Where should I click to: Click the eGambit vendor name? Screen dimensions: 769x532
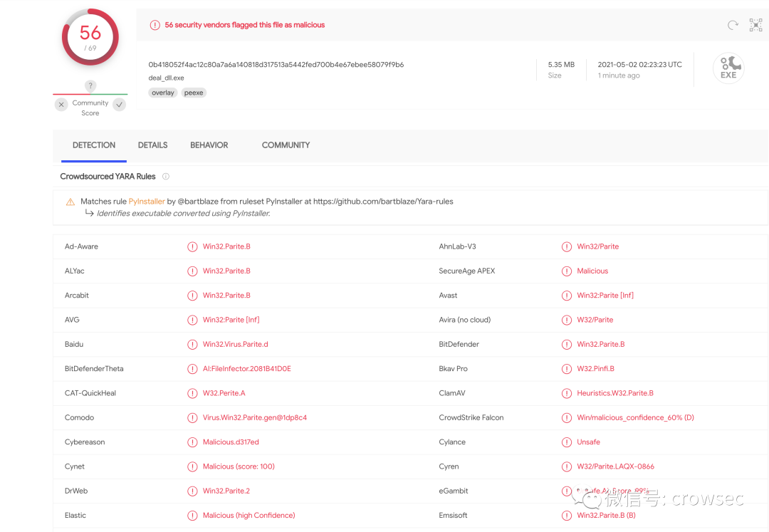[453, 491]
